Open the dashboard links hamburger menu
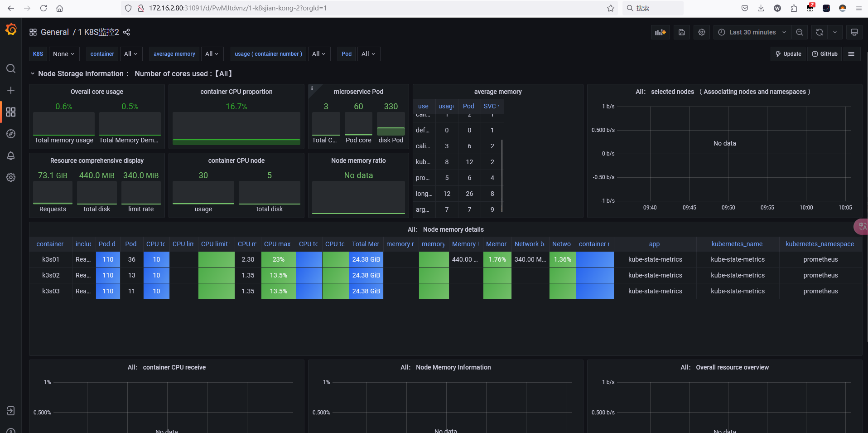Image resolution: width=868 pixels, height=433 pixels. point(851,54)
